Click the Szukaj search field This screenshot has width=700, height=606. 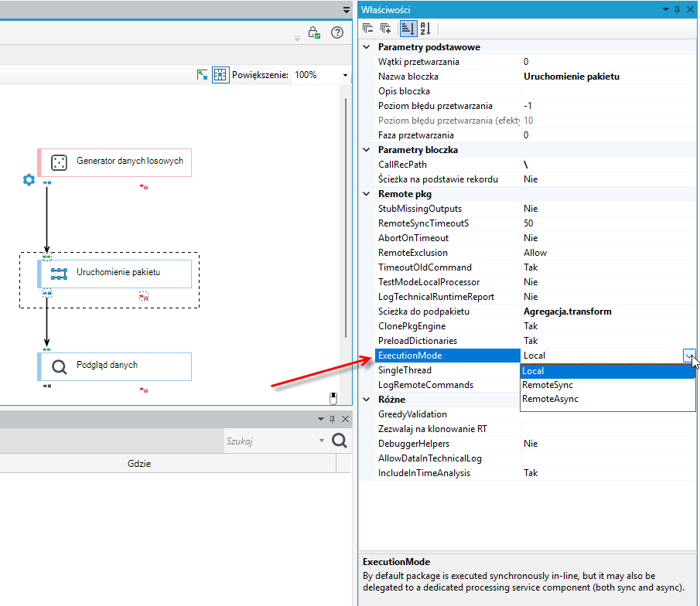tap(271, 441)
